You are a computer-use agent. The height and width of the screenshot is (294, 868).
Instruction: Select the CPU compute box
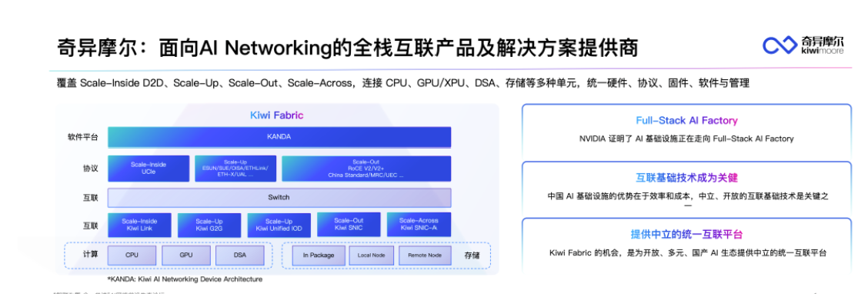[x=132, y=256]
